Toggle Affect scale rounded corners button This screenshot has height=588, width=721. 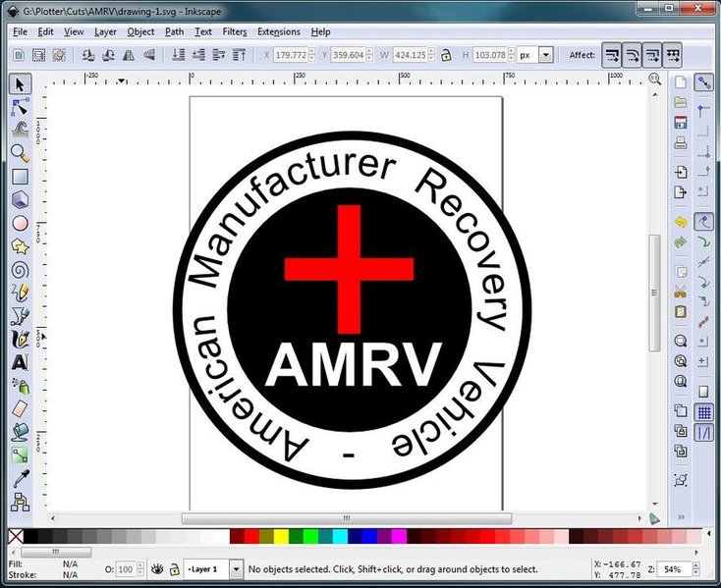[632, 56]
